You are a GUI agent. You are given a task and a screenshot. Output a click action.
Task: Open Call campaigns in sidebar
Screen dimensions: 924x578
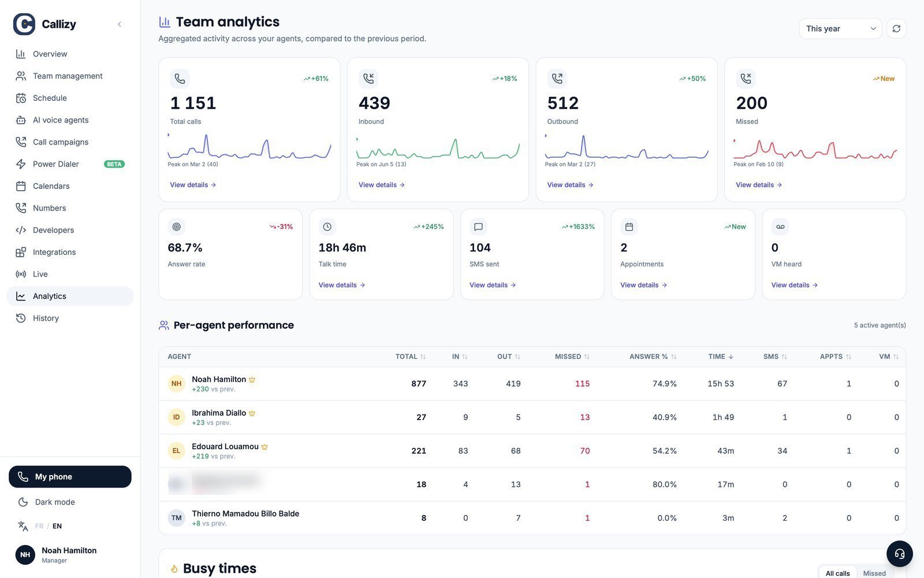[x=70, y=142]
